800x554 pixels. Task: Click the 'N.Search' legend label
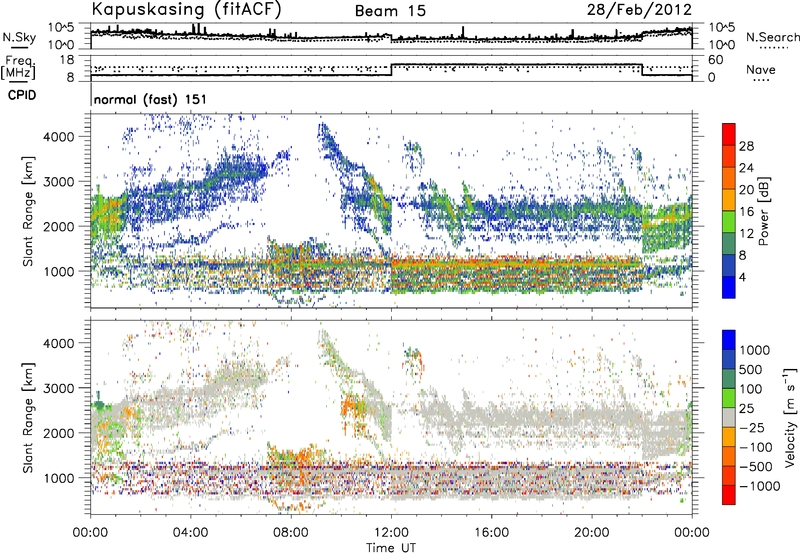click(x=772, y=37)
